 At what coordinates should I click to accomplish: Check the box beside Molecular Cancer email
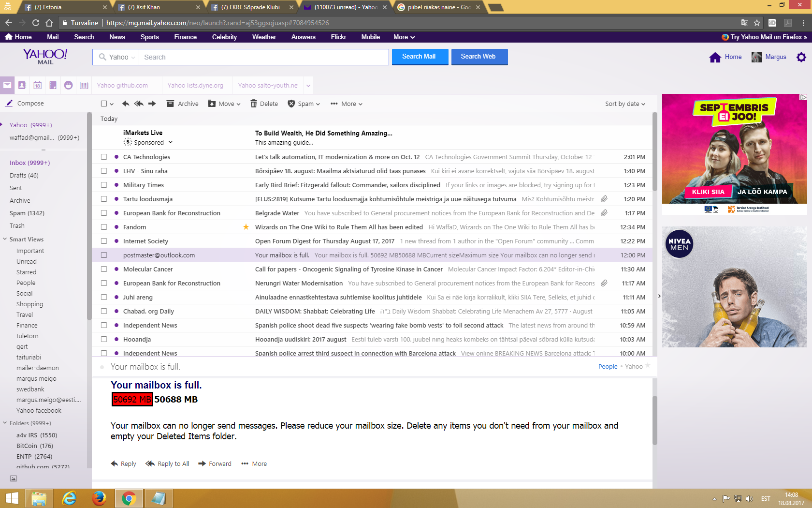point(104,269)
